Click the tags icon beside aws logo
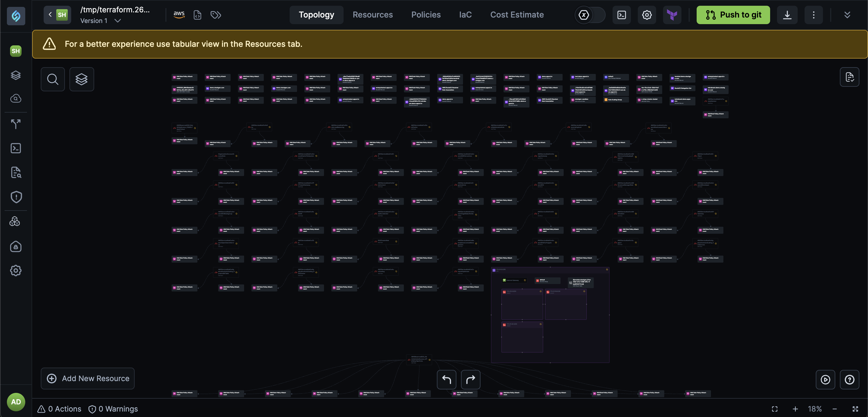Image resolution: width=868 pixels, height=417 pixels. 216,15
